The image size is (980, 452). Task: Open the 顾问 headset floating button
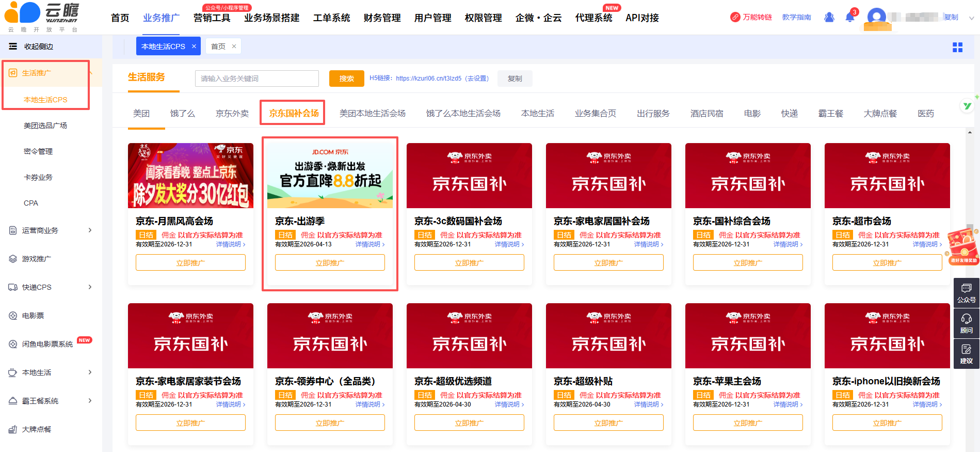[966, 323]
